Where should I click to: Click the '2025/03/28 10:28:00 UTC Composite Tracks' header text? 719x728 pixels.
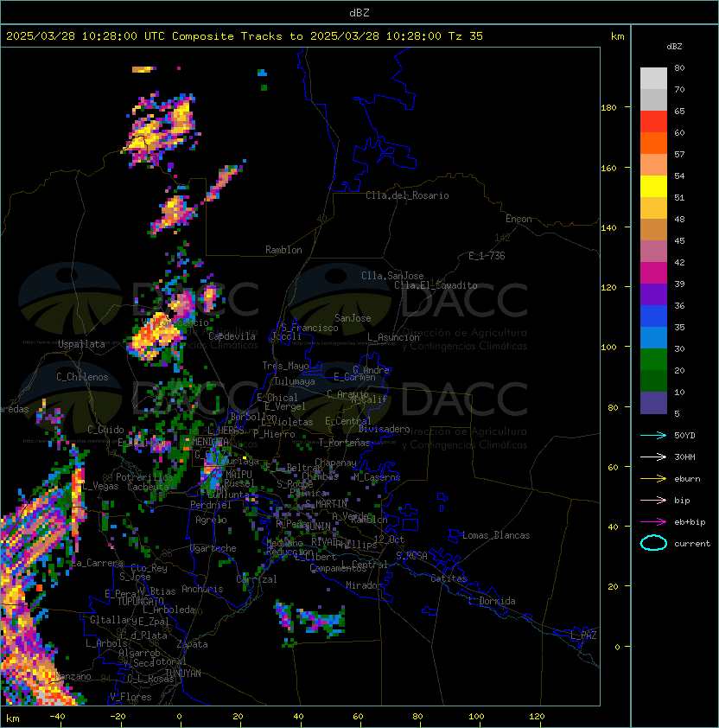[144, 36]
